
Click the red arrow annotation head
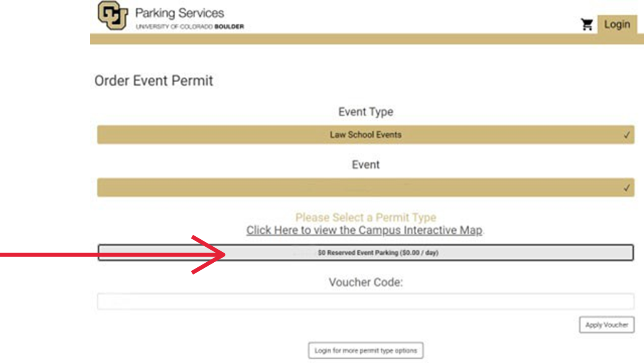pos(210,254)
